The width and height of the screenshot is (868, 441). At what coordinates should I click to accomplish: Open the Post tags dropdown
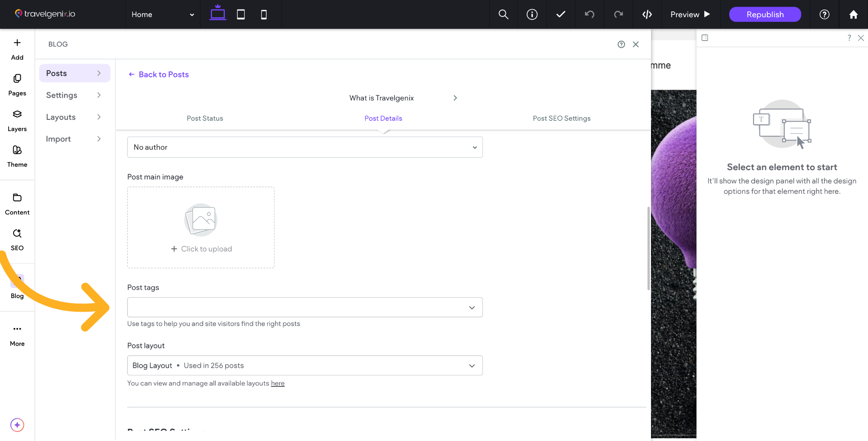pos(305,308)
